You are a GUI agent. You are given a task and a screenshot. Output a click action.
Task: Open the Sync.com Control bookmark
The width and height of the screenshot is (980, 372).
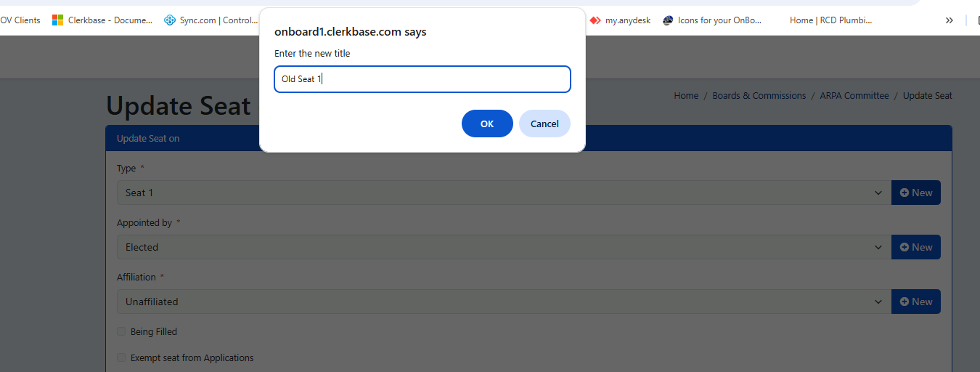[211, 20]
